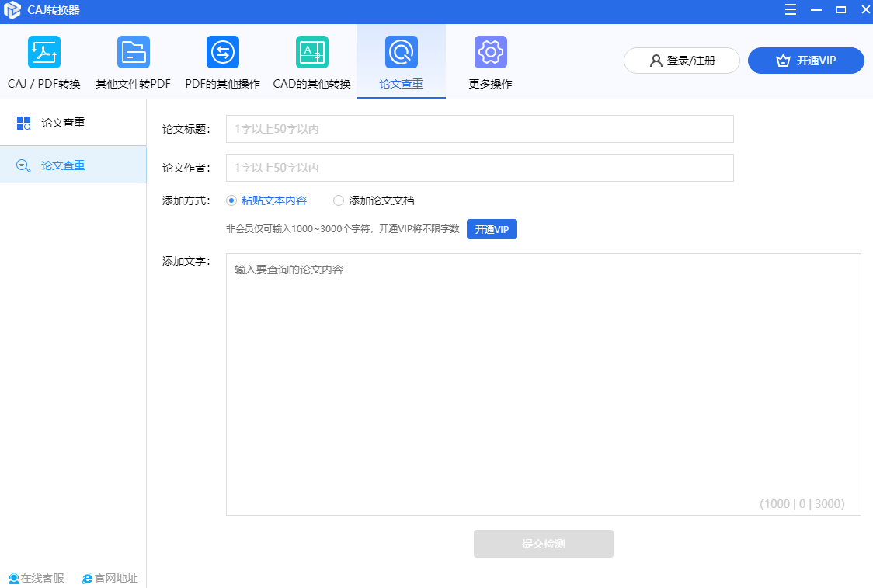The height and width of the screenshot is (588, 873).
Task: Click small 开通VIP button beside word limit note
Action: pyautogui.click(x=492, y=229)
